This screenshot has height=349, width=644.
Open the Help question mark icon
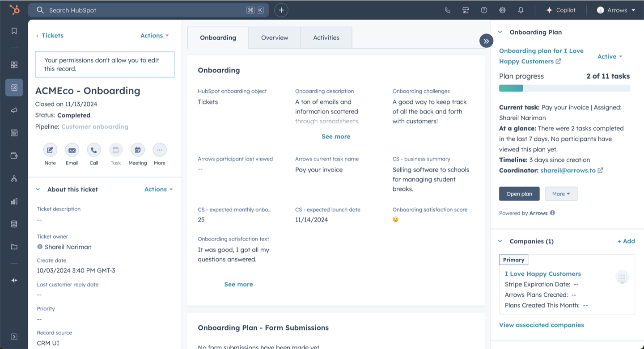pyautogui.click(x=484, y=10)
